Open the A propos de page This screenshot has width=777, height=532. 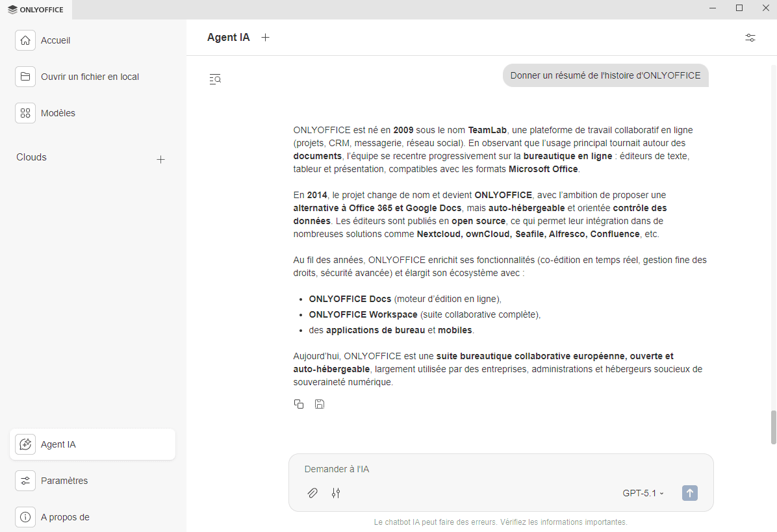pos(65,517)
